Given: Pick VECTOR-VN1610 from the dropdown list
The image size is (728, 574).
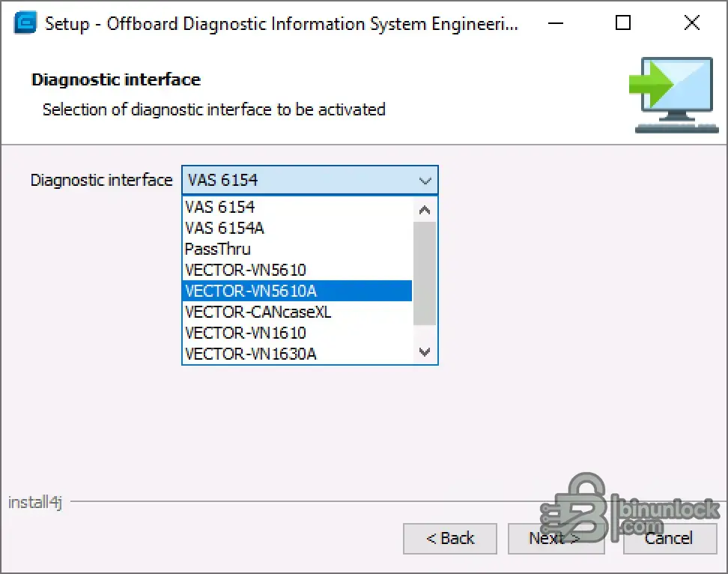Looking at the screenshot, I should pos(297,333).
